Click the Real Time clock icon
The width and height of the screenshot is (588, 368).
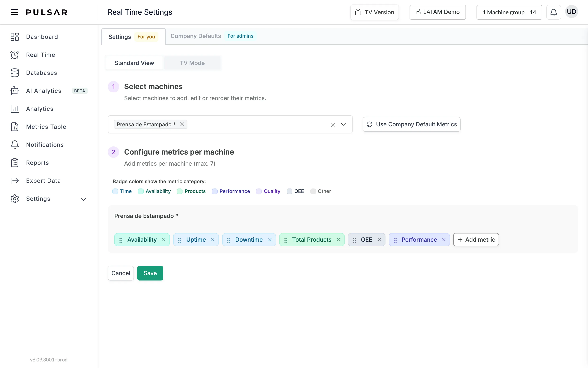(14, 55)
